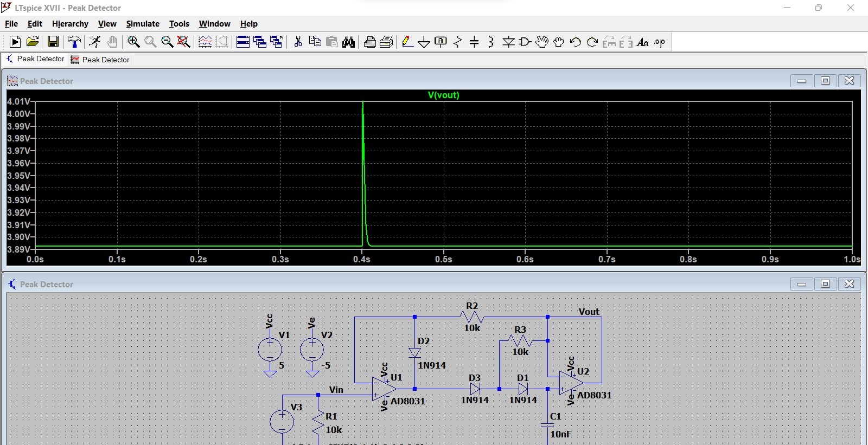Halt simulation with the hand icon
Screen dimensions: 868x445
point(112,42)
